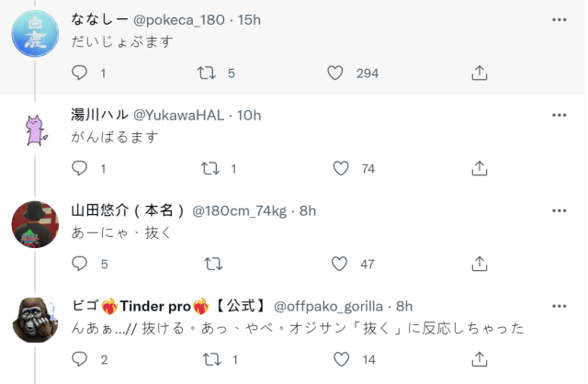This screenshot has height=384, width=588.
Task: Retweet the だいじょぶます tweet
Action: click(209, 73)
